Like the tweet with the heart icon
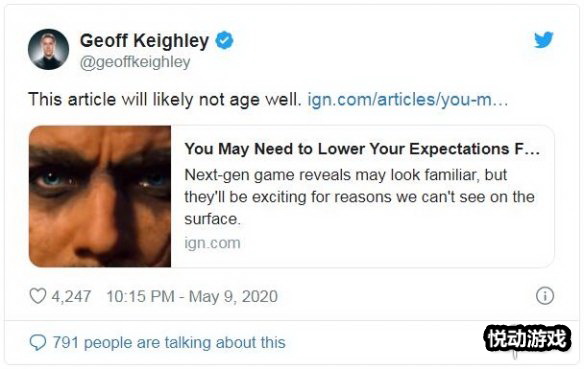This screenshot has width=584, height=369. (x=38, y=296)
